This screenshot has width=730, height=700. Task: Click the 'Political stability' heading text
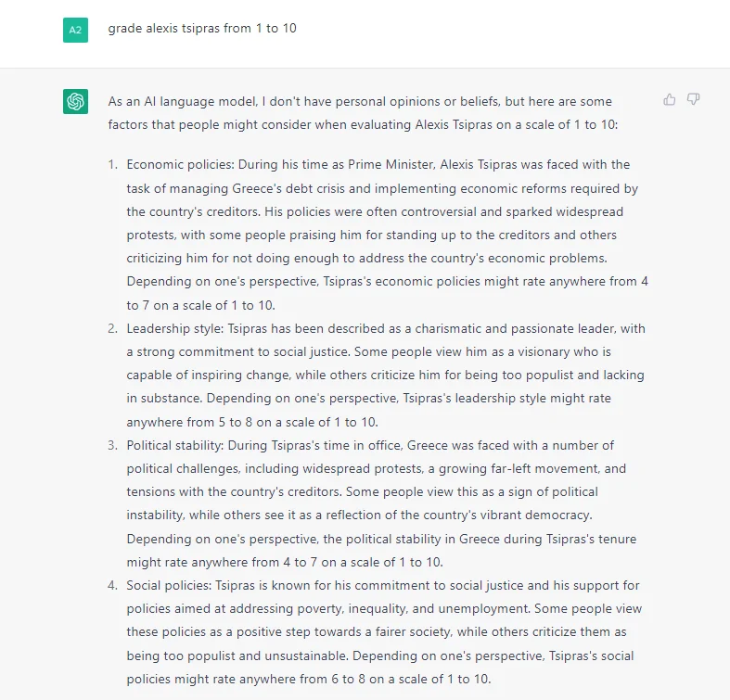[x=175, y=445]
